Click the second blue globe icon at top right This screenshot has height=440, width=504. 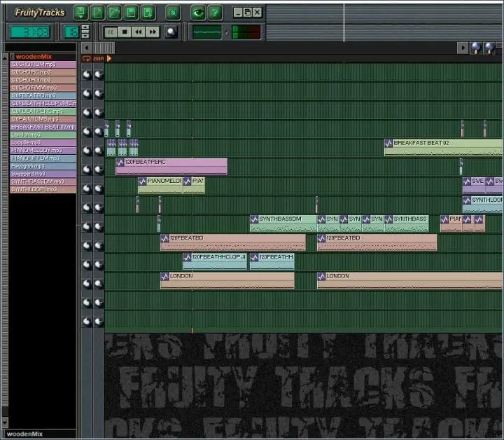[x=489, y=48]
